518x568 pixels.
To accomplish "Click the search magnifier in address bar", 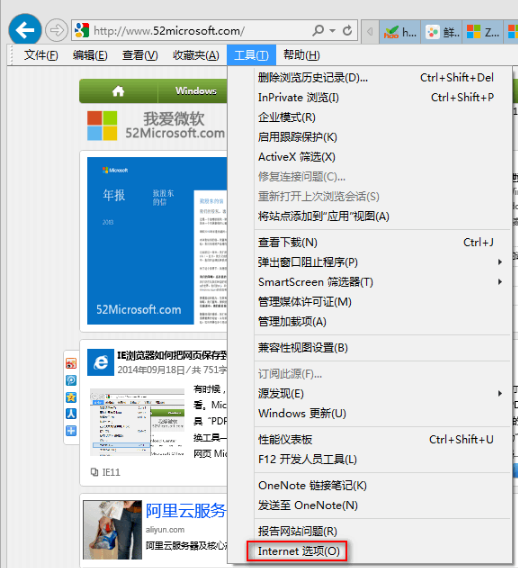I will click(x=318, y=30).
